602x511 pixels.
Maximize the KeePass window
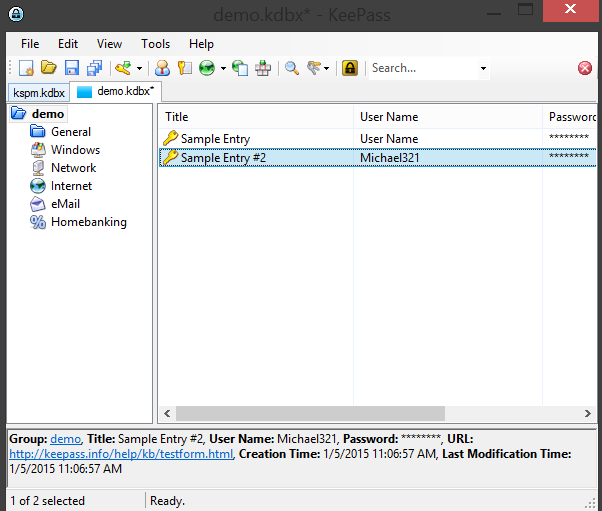526,9
